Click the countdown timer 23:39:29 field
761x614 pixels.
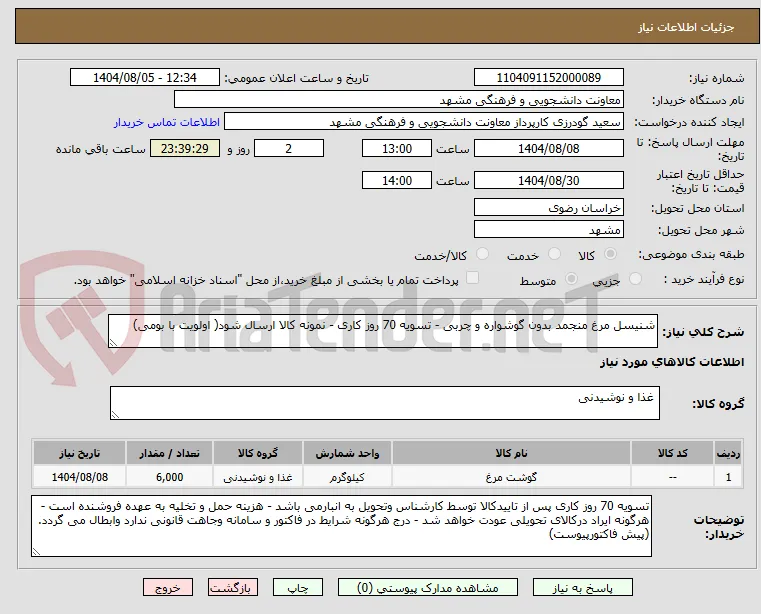click(185, 149)
